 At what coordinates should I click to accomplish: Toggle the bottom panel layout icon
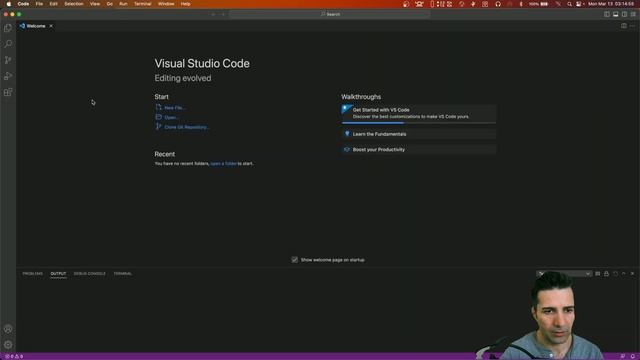(x=616, y=14)
